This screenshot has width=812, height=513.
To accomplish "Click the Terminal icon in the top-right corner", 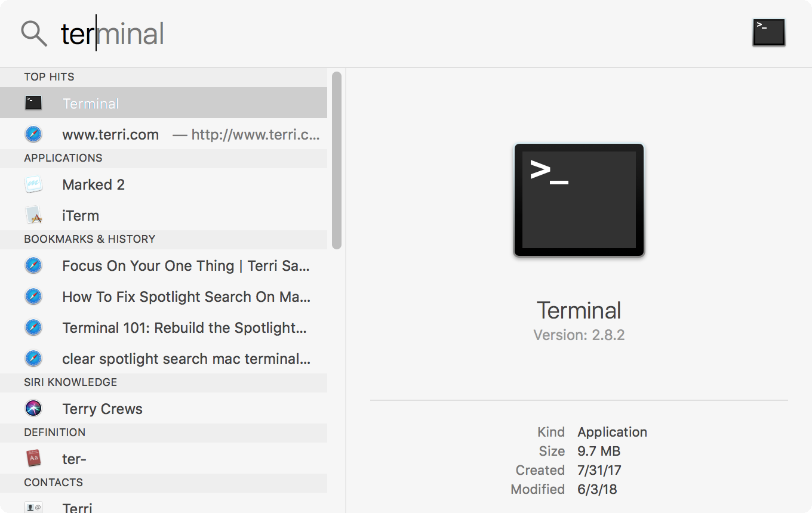I will pos(768,32).
